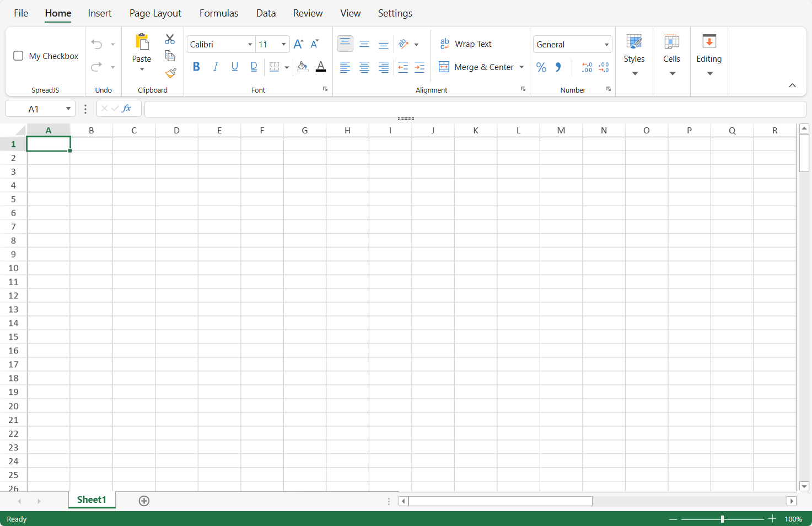The image size is (812, 526).
Task: Click the Percent Style icon
Action: click(x=541, y=67)
